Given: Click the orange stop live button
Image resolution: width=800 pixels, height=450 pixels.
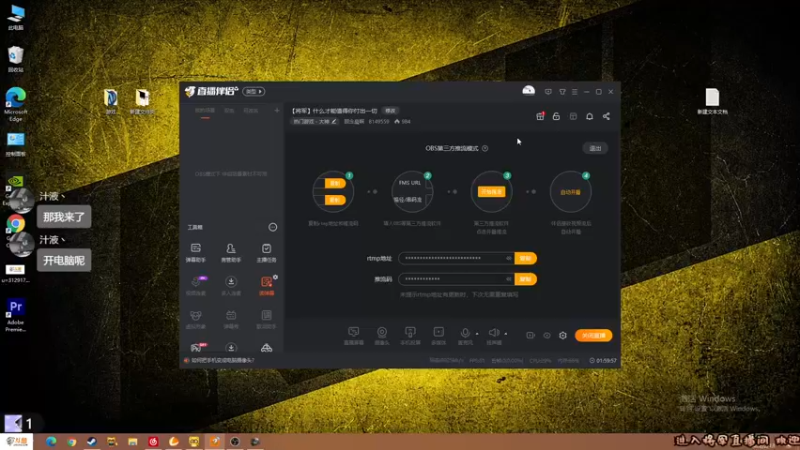Looking at the screenshot, I should [x=593, y=335].
